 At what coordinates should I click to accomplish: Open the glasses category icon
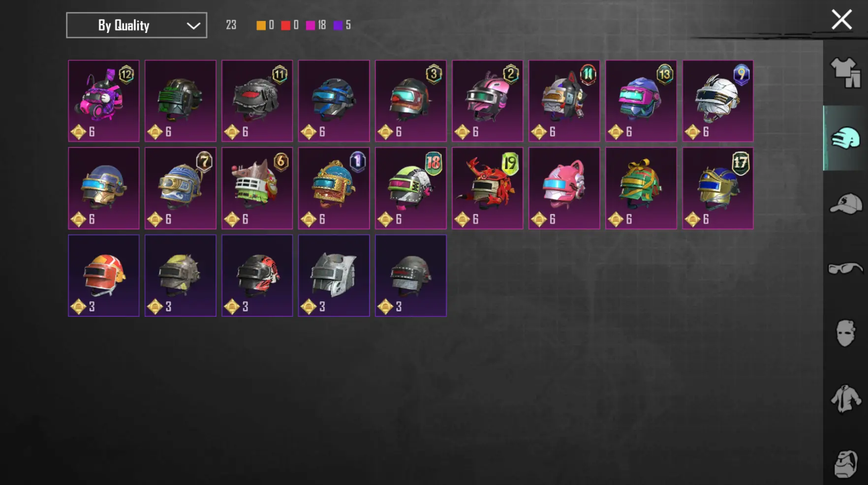[845, 269]
